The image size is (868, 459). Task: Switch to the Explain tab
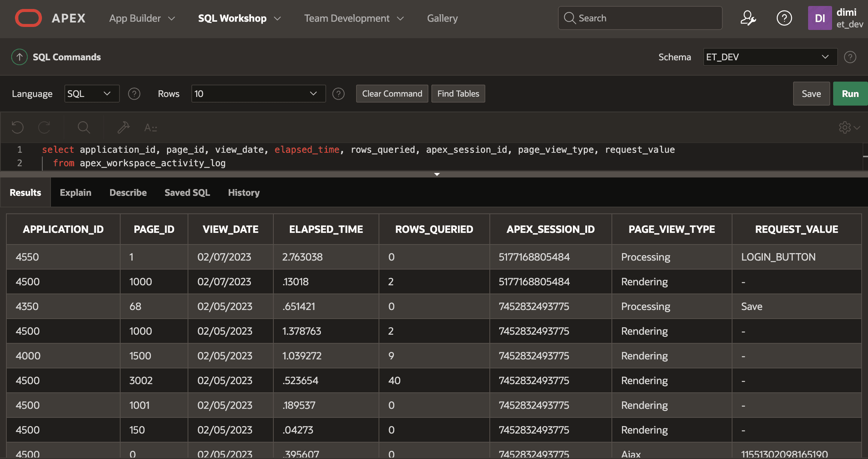(x=75, y=192)
